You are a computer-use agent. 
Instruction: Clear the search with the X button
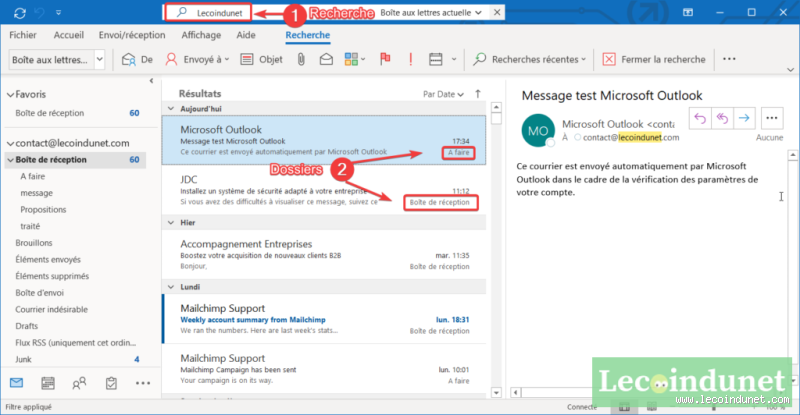(497, 13)
